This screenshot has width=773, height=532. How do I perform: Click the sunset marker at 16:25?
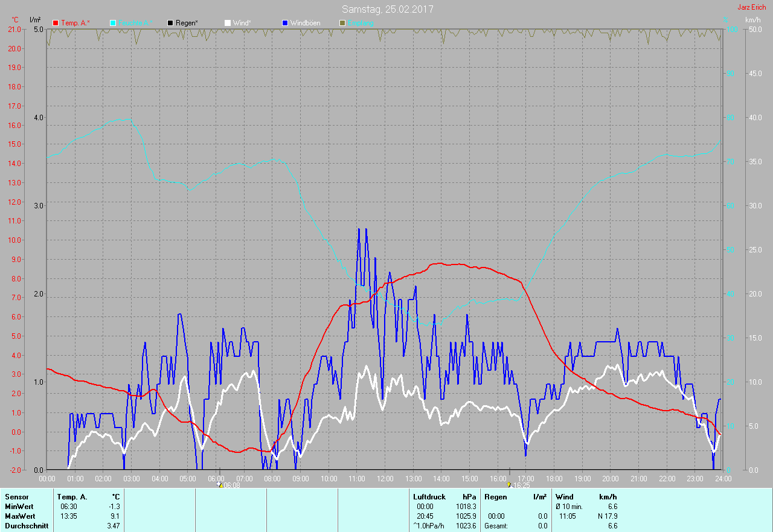[510, 484]
